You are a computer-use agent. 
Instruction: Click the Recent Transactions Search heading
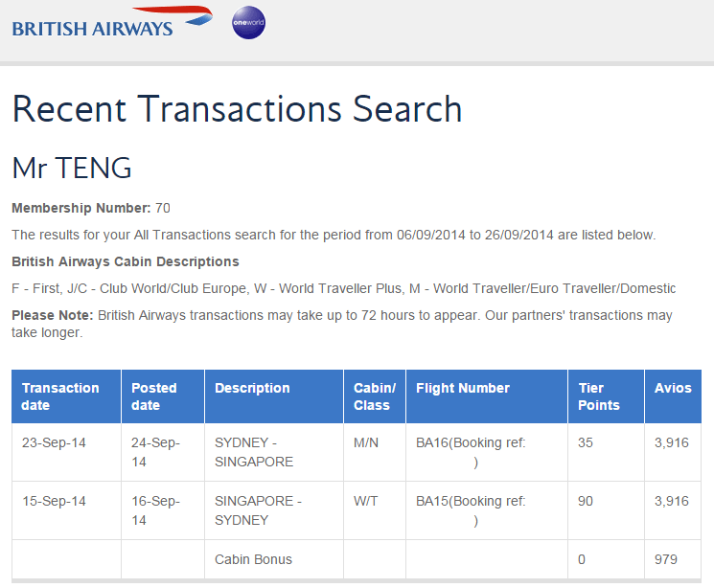238,109
